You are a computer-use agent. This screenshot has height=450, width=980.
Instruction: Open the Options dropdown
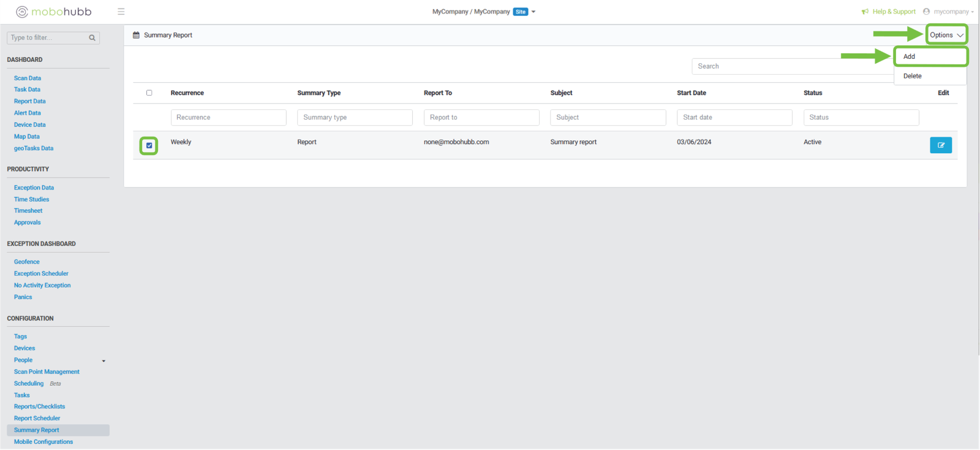click(946, 35)
